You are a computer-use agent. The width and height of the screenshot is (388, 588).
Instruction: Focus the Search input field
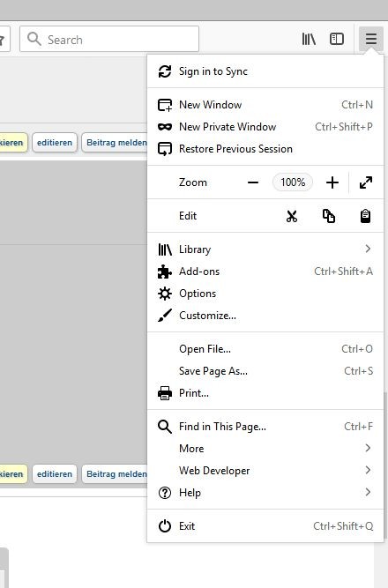coord(109,39)
